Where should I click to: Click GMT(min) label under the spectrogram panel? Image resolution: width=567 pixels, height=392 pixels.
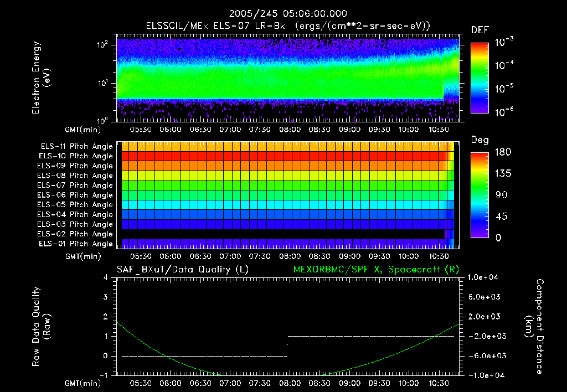click(x=83, y=130)
